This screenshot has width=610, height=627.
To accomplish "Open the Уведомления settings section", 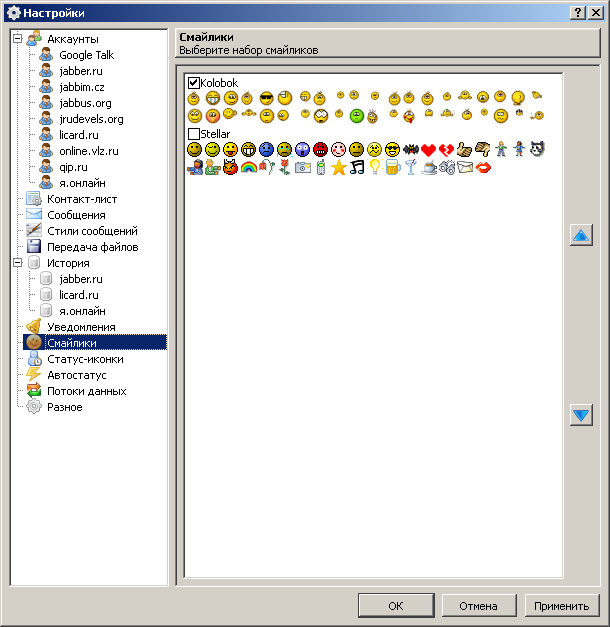I will tap(80, 327).
